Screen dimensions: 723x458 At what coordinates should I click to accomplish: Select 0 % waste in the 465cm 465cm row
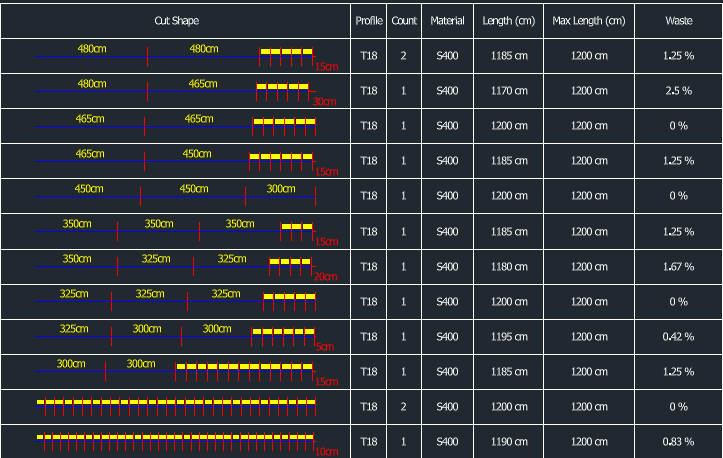(x=679, y=126)
